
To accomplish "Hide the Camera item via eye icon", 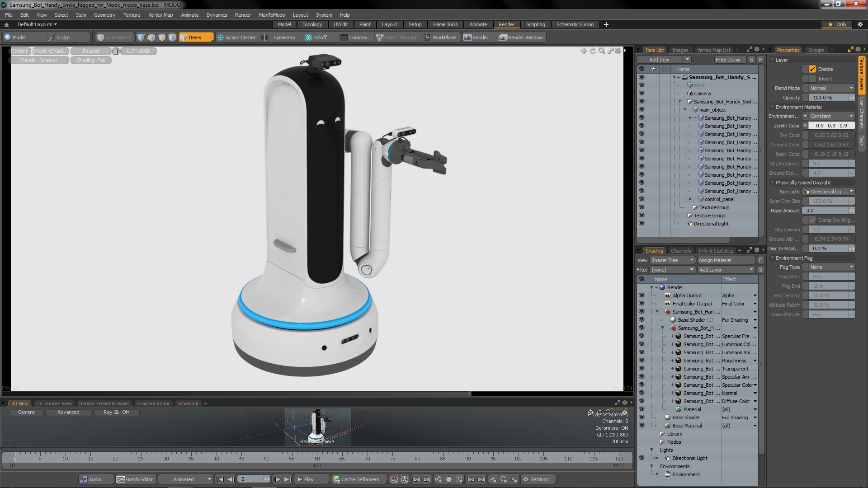I will coord(642,94).
